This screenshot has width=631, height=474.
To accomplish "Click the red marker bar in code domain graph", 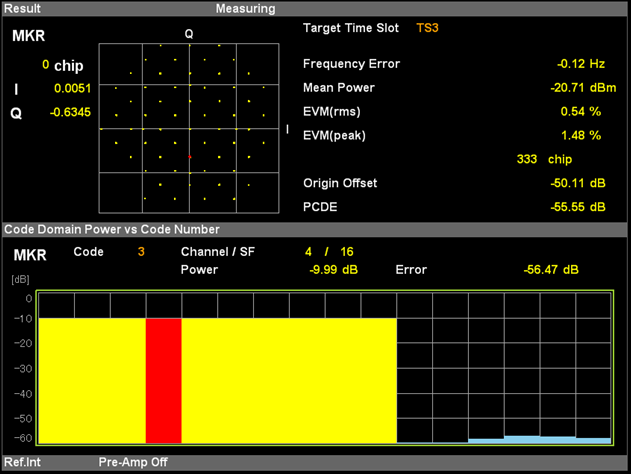I will coord(163,380).
